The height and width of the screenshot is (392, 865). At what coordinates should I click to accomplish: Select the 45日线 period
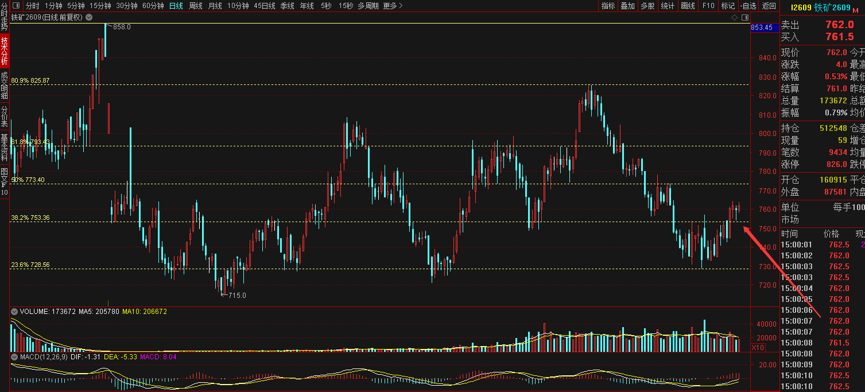tap(264, 6)
